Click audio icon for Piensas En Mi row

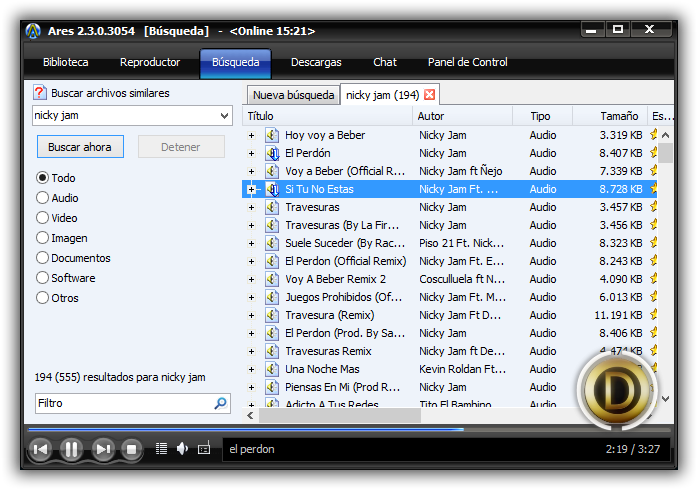[x=272, y=387]
